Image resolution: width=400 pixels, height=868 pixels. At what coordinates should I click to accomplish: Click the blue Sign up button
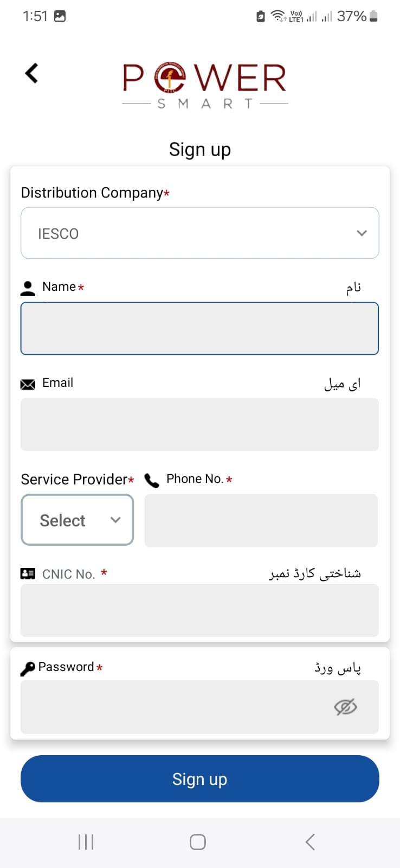click(x=200, y=779)
